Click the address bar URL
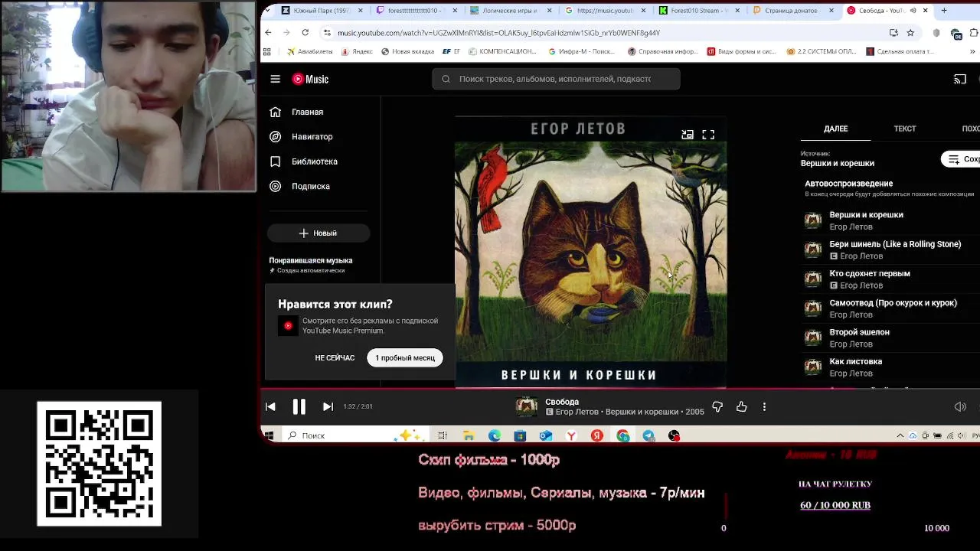980x551 pixels. tap(498, 33)
